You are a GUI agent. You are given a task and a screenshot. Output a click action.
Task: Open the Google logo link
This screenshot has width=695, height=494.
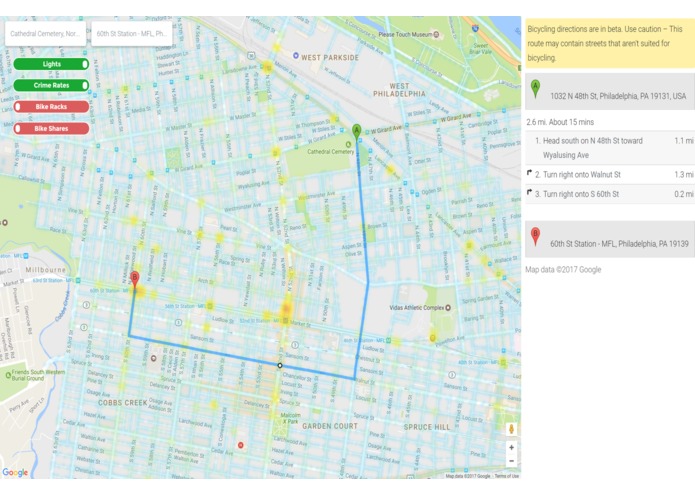(15, 472)
